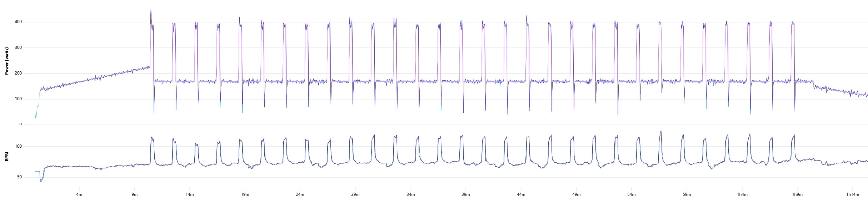Click the 50 label on the RPM axis

(x=19, y=177)
